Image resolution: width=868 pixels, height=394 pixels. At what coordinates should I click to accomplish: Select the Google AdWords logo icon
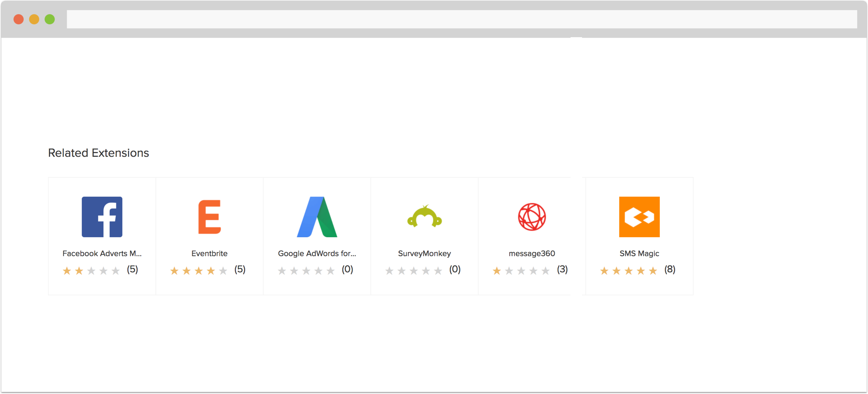click(x=317, y=217)
